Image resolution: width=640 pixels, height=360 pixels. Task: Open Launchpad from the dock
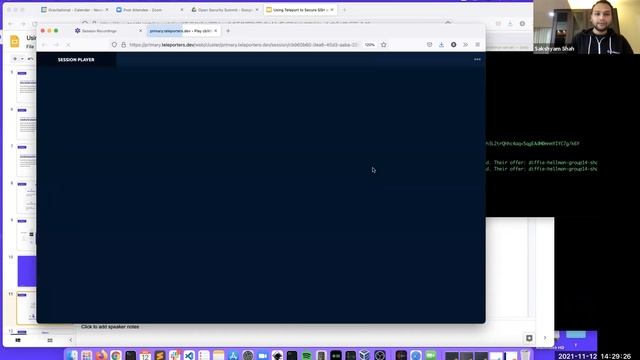click(87, 355)
